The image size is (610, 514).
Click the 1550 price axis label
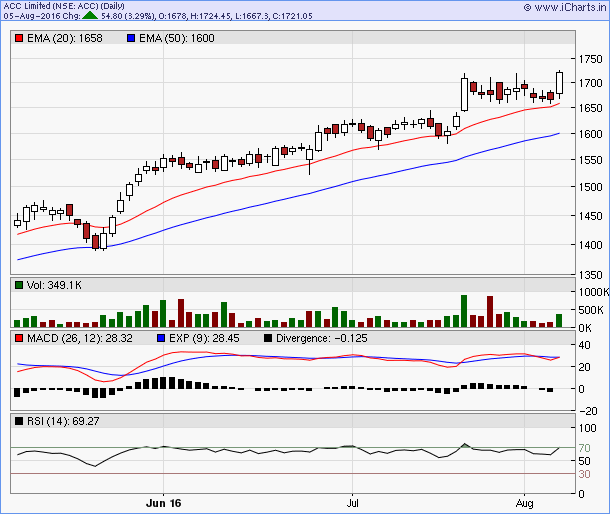[x=590, y=160]
